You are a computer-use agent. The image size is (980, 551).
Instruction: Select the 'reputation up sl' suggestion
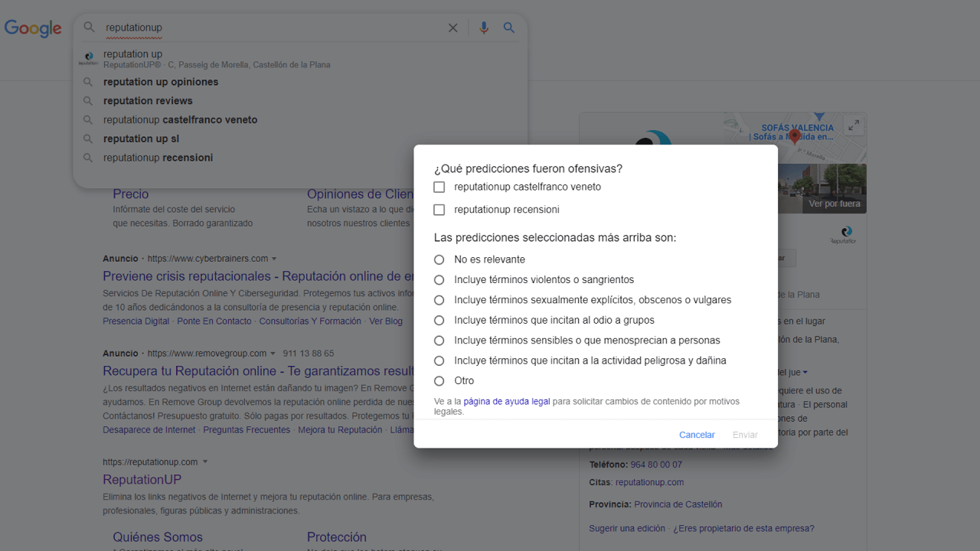click(142, 139)
